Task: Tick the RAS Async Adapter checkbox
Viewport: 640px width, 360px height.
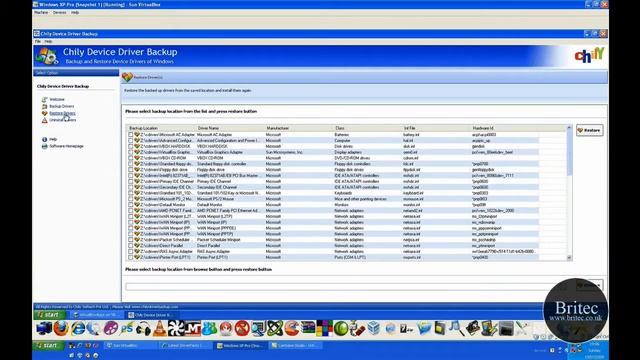Action: 131,251
